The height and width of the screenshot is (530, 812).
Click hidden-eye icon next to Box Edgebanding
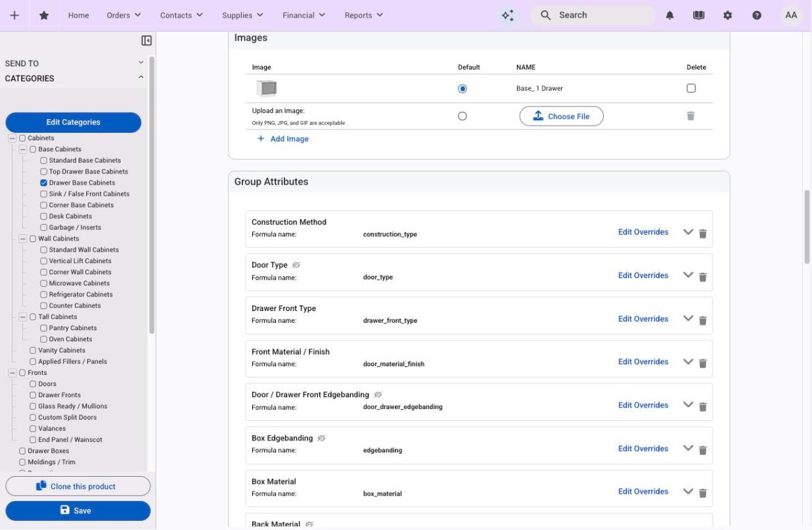322,438
